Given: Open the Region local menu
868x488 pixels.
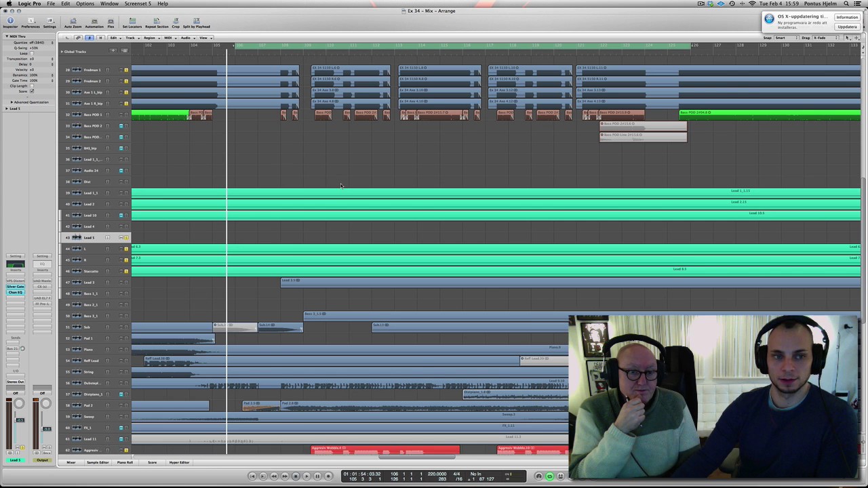Looking at the screenshot, I should tap(150, 38).
